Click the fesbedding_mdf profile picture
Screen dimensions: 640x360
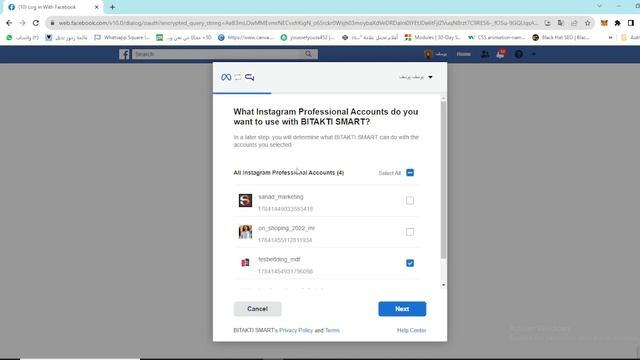tap(245, 262)
